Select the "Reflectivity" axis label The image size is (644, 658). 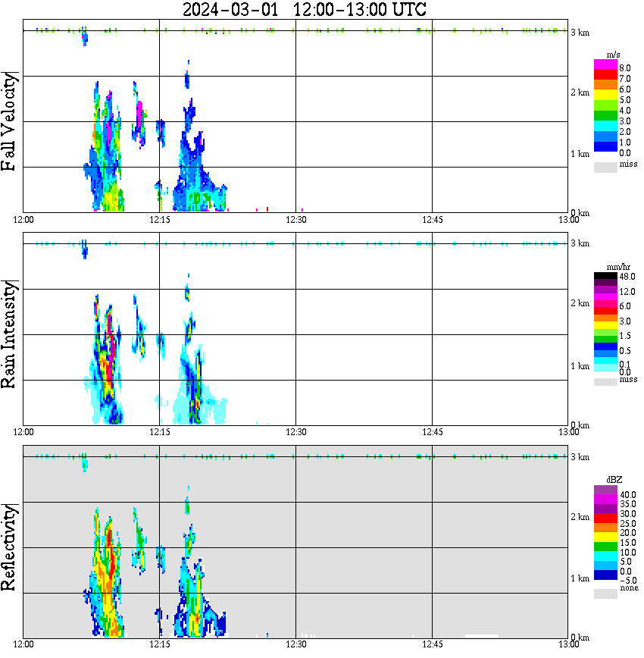9,547
